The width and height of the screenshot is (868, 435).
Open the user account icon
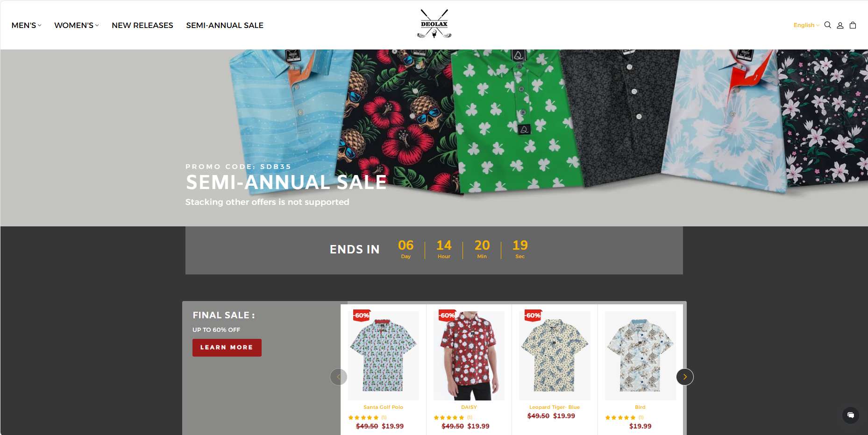[x=840, y=25]
